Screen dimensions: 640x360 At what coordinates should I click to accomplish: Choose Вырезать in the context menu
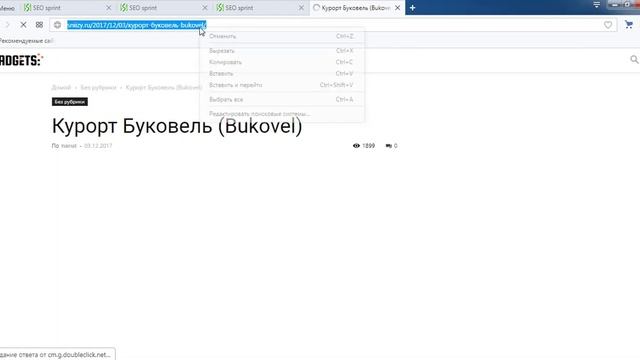click(282, 51)
